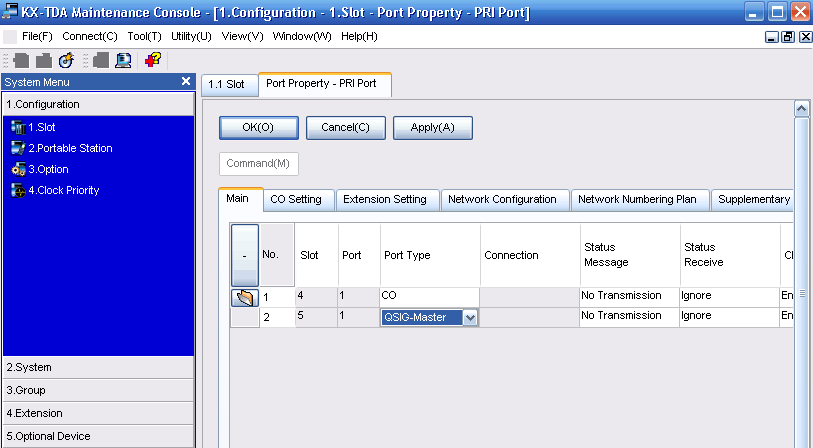
Task: Click the interactive connect toolbar icon
Action: 66,61
